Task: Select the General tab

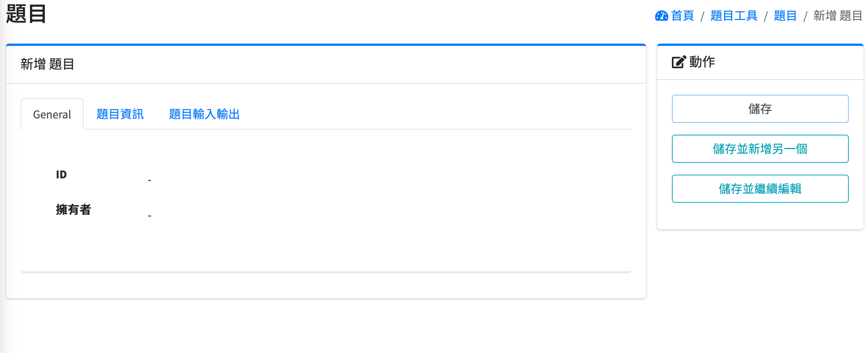Action: (x=52, y=114)
